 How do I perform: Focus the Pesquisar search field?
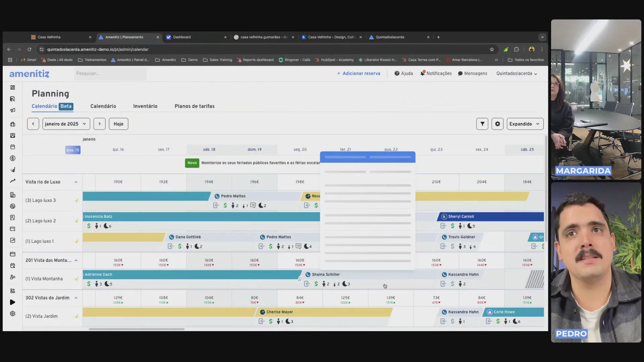coord(110,73)
